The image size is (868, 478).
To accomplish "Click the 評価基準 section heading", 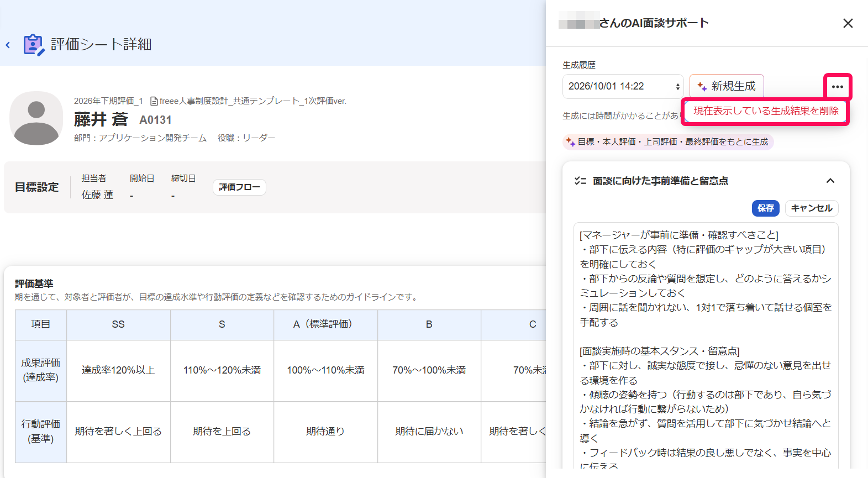I will tap(34, 283).
